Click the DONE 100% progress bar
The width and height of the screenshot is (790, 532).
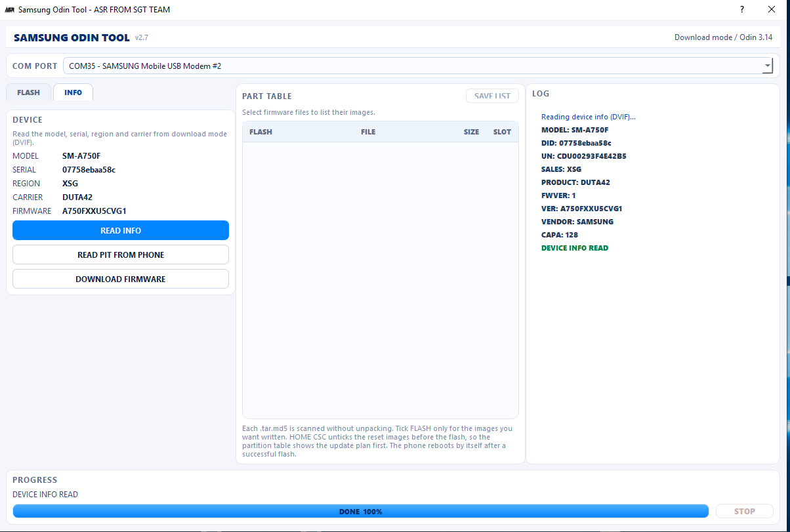[x=360, y=511]
